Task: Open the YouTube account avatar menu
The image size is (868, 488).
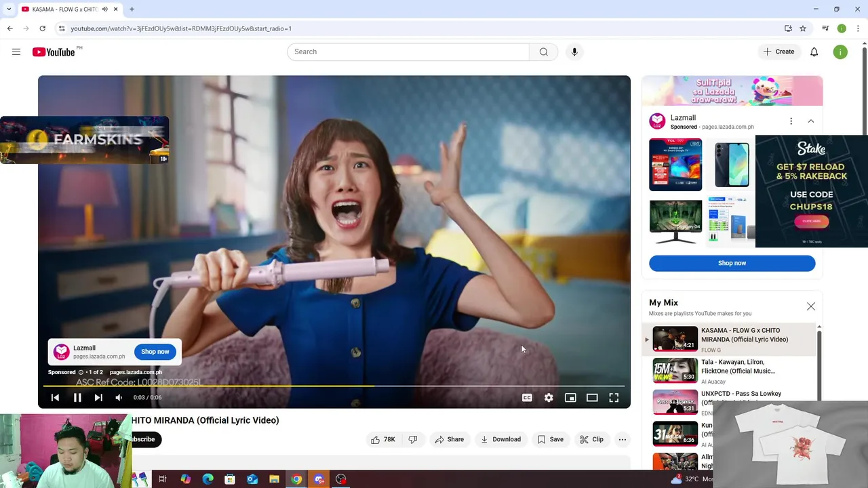Action: click(x=840, y=52)
